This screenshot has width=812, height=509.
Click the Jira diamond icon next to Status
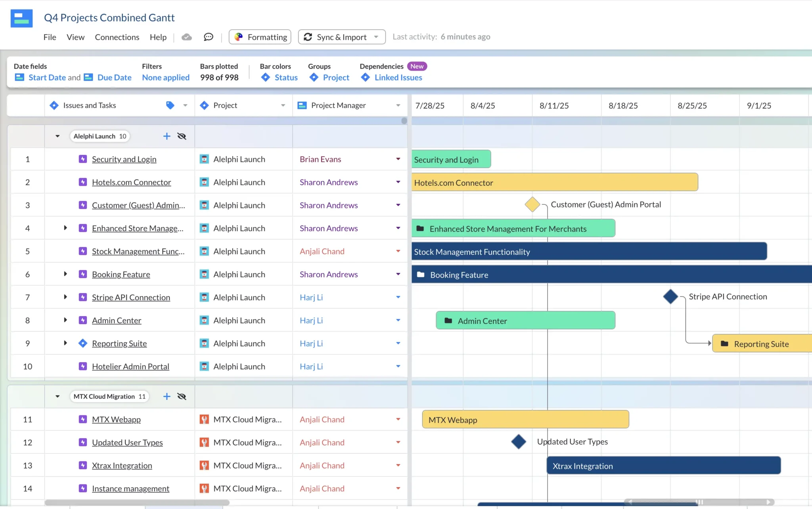(x=265, y=77)
